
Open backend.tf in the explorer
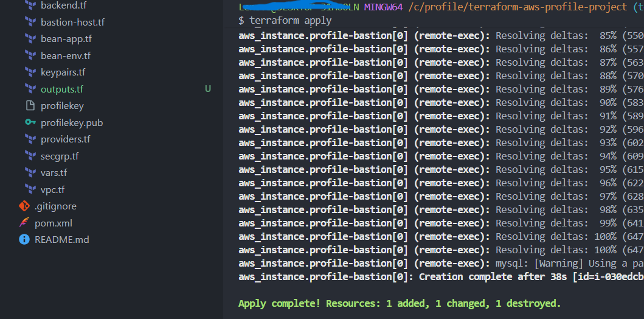(64, 5)
